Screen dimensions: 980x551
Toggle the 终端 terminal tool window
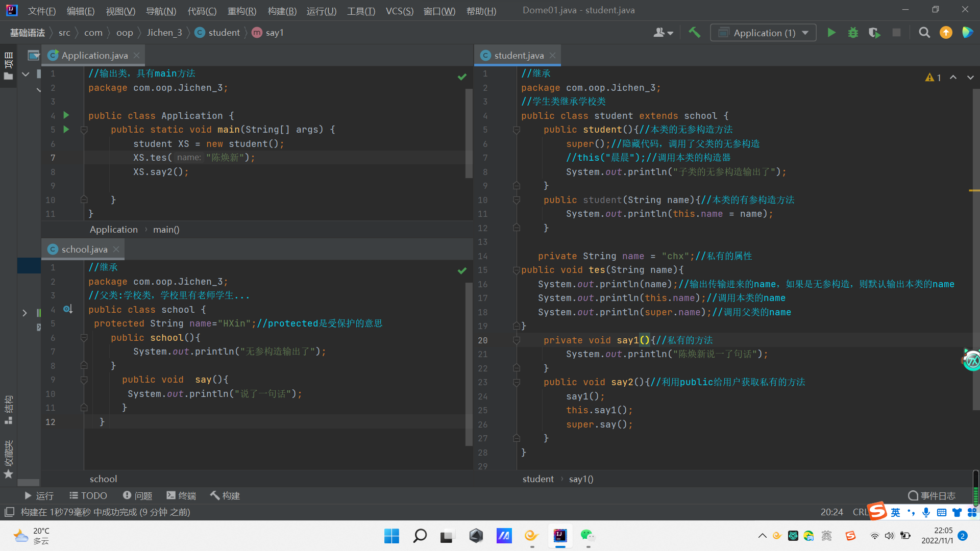pos(181,495)
